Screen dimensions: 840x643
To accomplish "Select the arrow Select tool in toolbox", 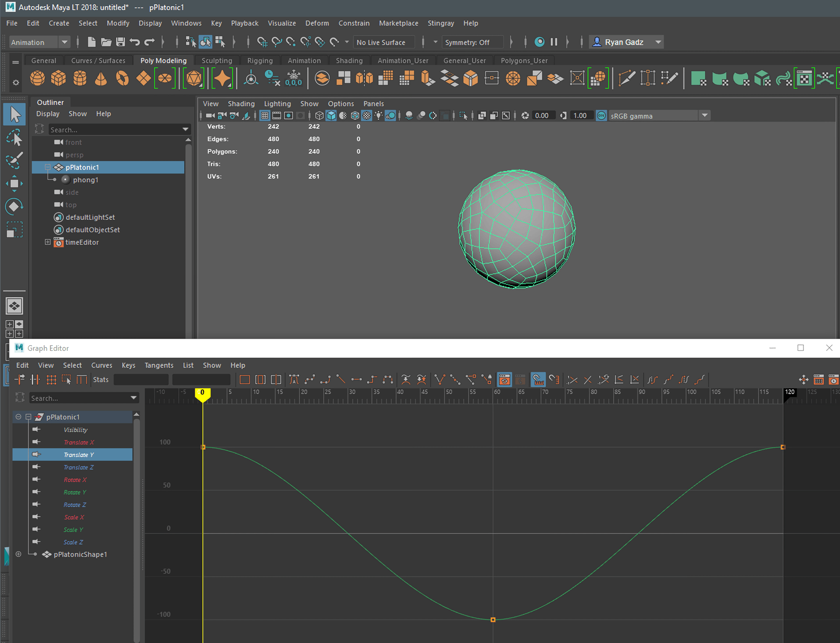I will tap(15, 114).
